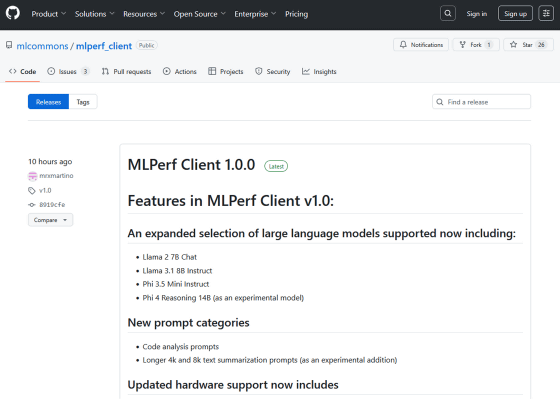Click the Star button label
This screenshot has height=399, width=560.
[x=528, y=45]
